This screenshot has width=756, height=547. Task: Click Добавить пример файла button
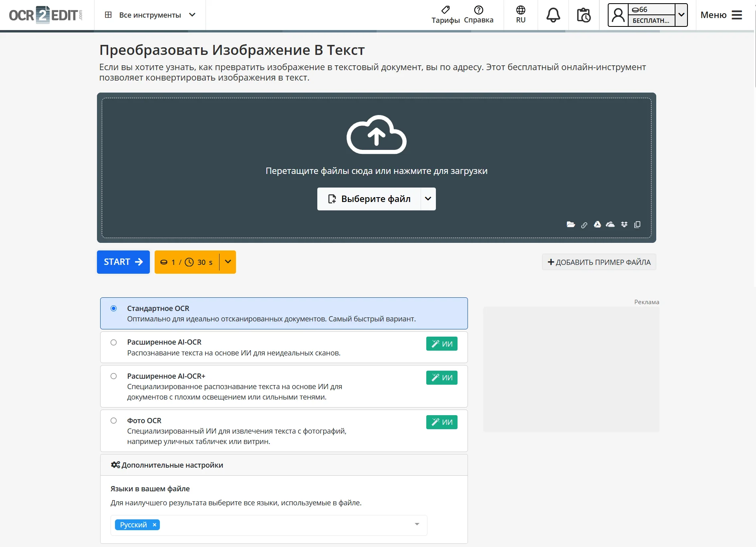[x=599, y=262]
